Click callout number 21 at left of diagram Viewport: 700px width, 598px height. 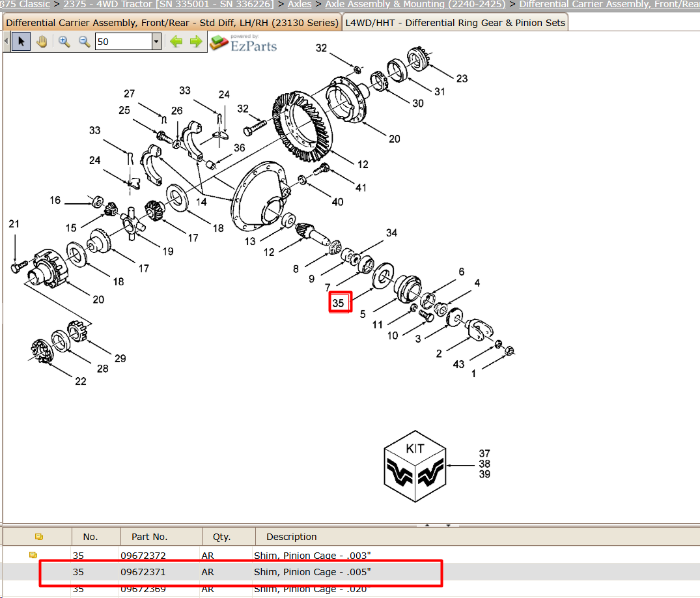pos(14,223)
